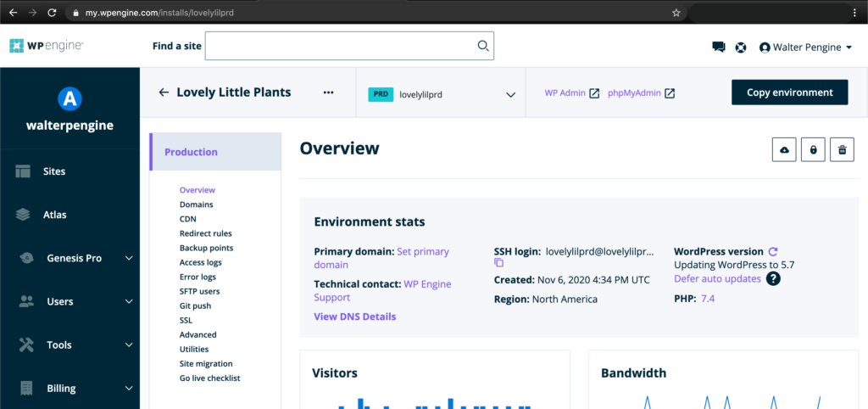Open CDN in the Production menu

[187, 219]
